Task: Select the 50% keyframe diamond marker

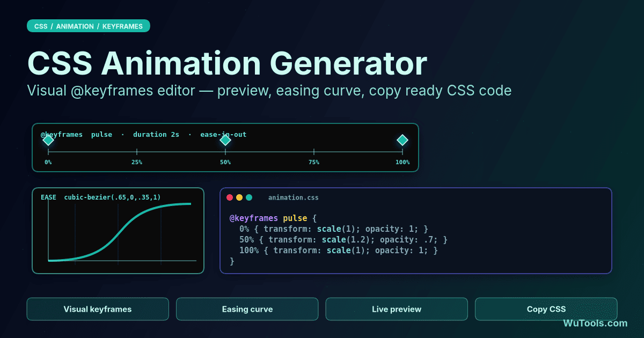Action: 225,140
